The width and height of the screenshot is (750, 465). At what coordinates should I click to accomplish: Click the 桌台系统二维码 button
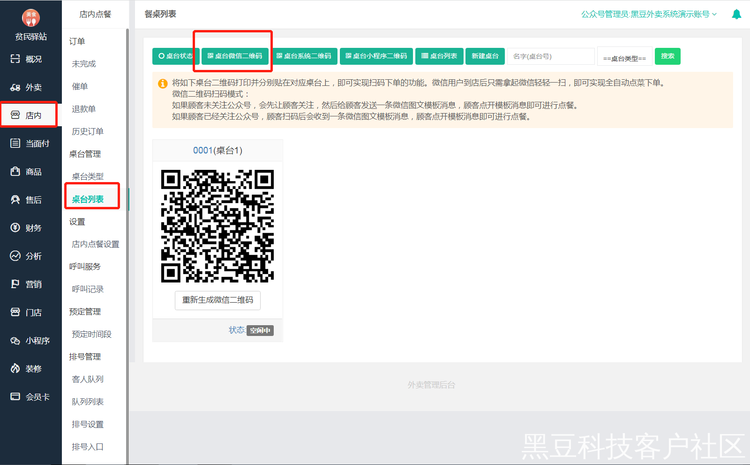click(304, 56)
